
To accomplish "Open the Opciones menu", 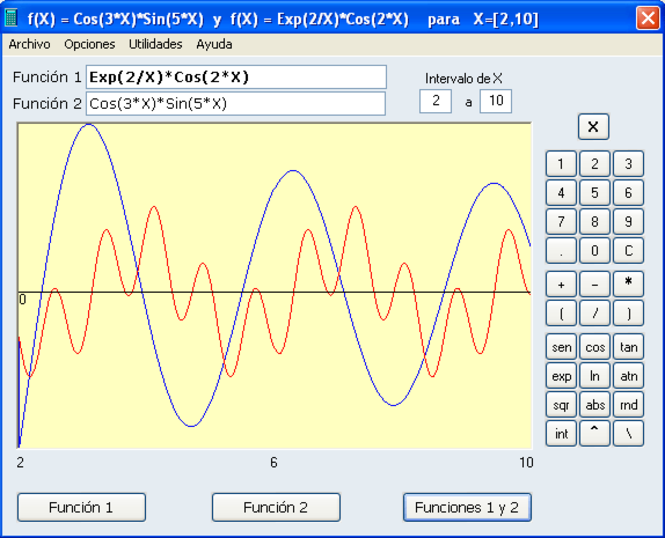I will (90, 44).
